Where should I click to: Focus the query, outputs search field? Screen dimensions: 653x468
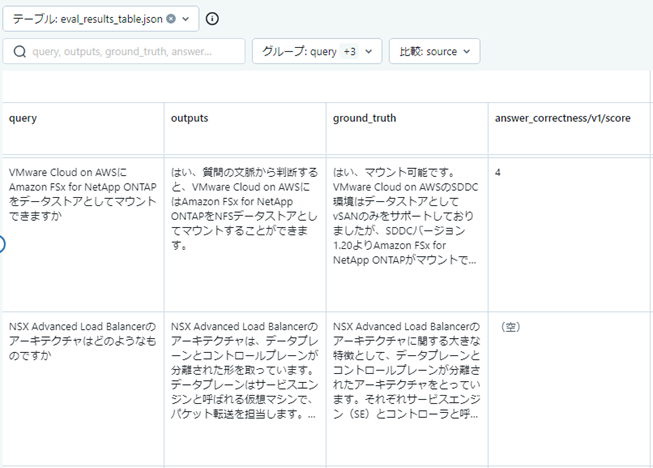pyautogui.click(x=124, y=51)
